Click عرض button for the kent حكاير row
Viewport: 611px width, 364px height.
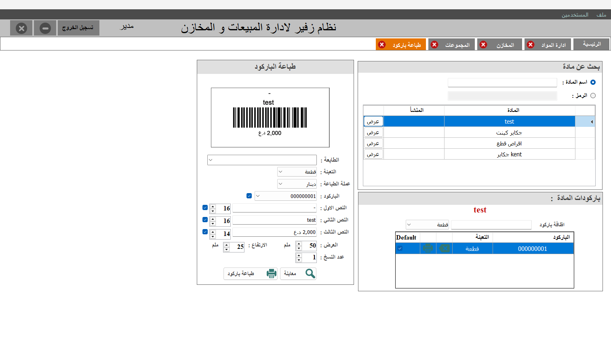coord(373,154)
